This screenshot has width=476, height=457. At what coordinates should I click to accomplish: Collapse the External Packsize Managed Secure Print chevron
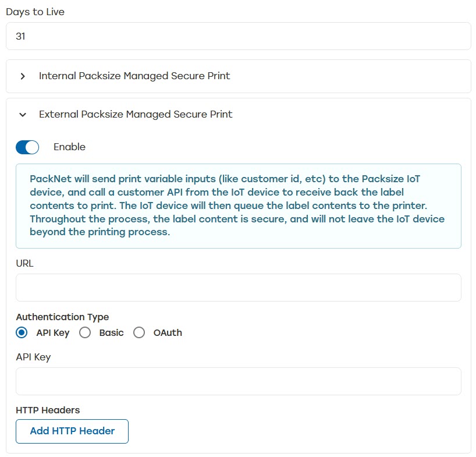click(23, 115)
